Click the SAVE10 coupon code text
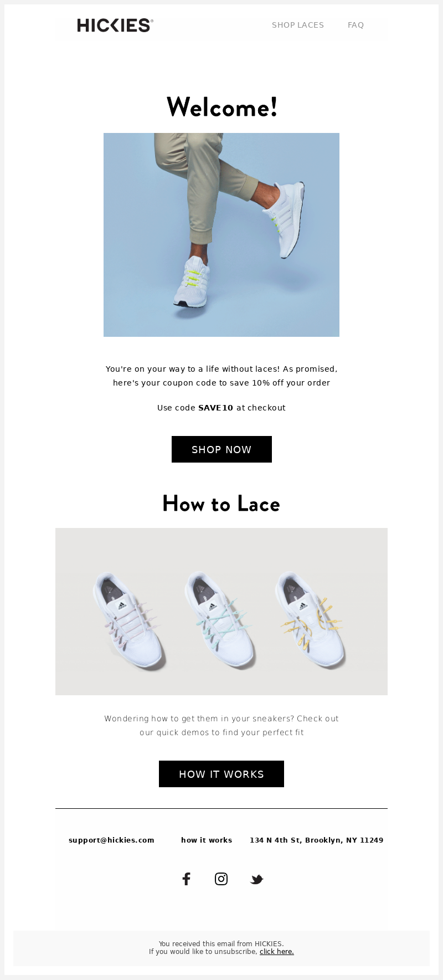Image resolution: width=443 pixels, height=980 pixels. [216, 408]
